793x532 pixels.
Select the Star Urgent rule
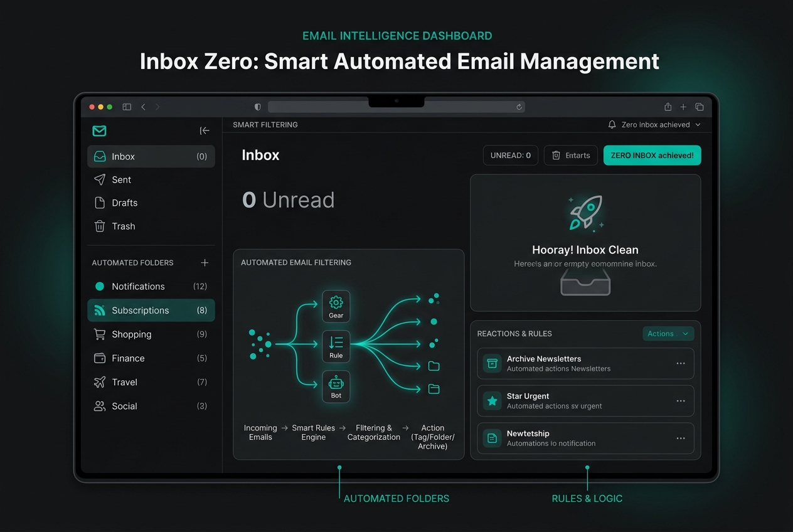point(585,401)
